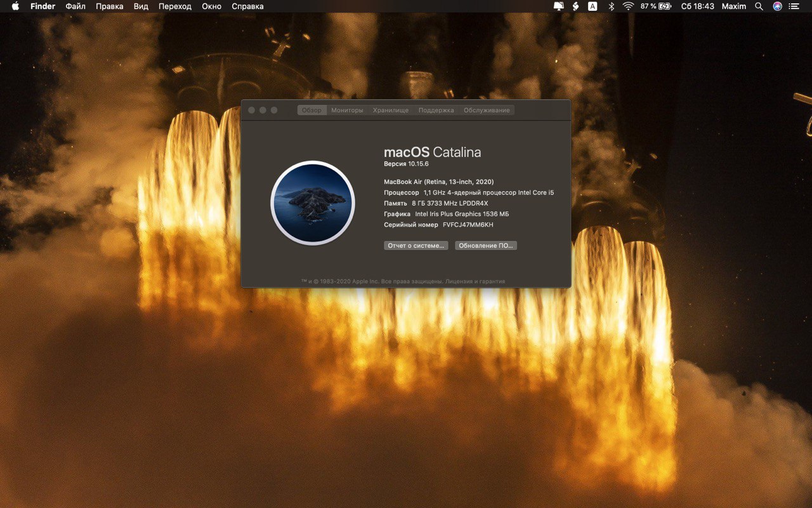Open the Окно menu

(x=211, y=6)
